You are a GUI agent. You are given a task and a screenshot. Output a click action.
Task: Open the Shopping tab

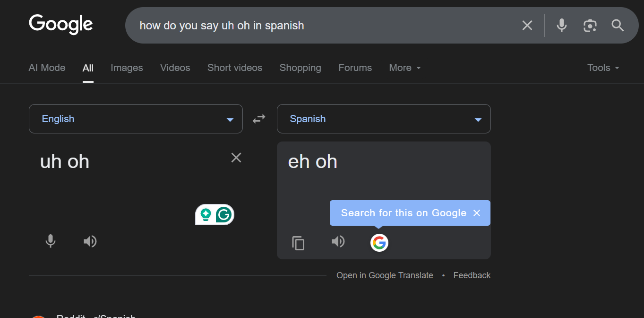tap(301, 68)
